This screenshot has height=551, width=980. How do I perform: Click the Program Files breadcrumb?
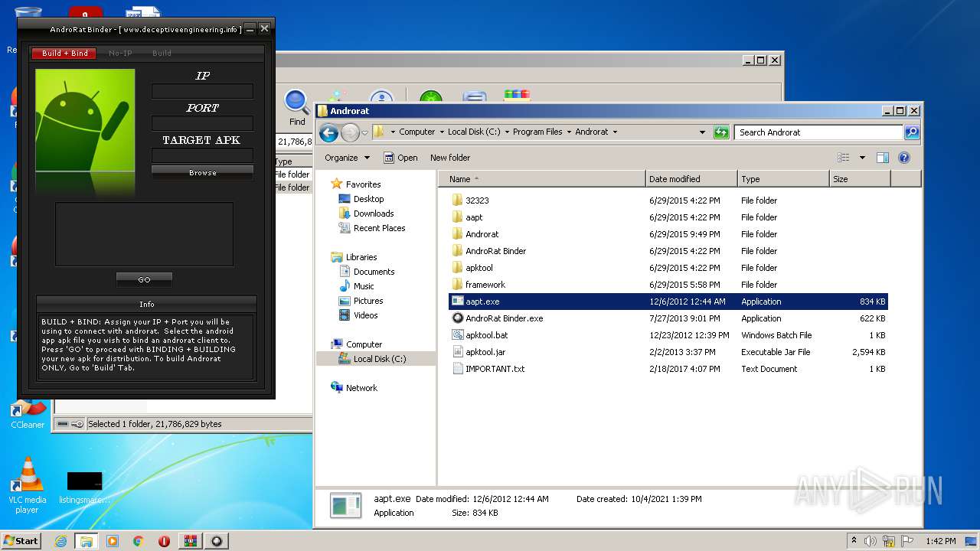[x=537, y=132]
